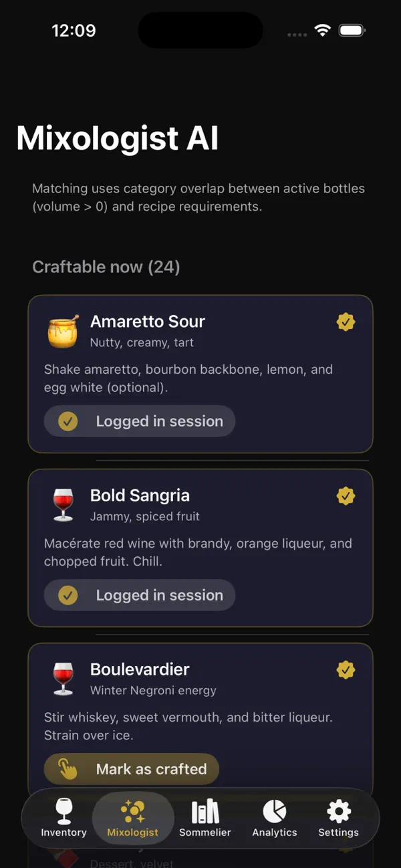Viewport: 401px width, 868px height.
Task: Tap the verified badge on Amaretto Sour
Action: (x=346, y=322)
